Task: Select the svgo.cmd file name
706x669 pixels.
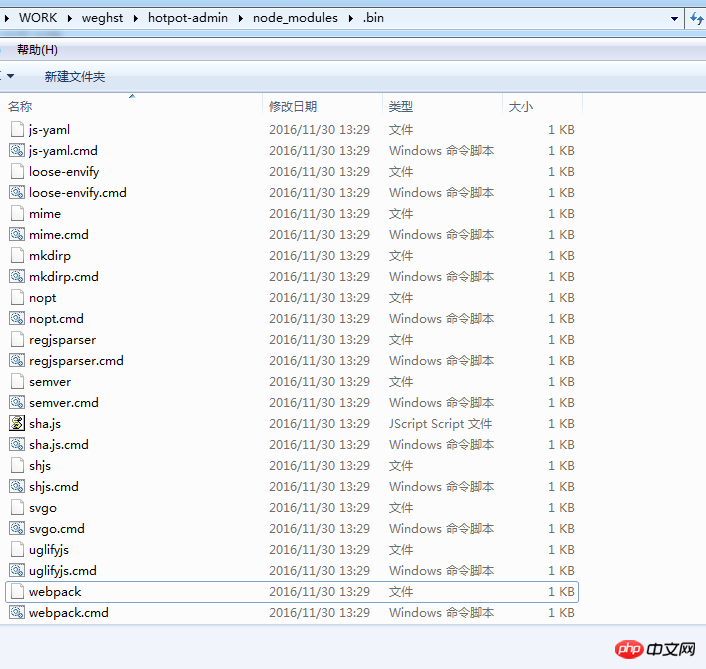Action: pyautogui.click(x=57, y=529)
